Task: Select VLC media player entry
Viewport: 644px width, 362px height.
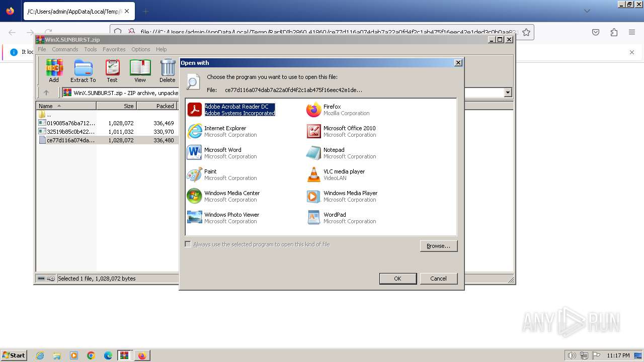Action: pyautogui.click(x=336, y=174)
